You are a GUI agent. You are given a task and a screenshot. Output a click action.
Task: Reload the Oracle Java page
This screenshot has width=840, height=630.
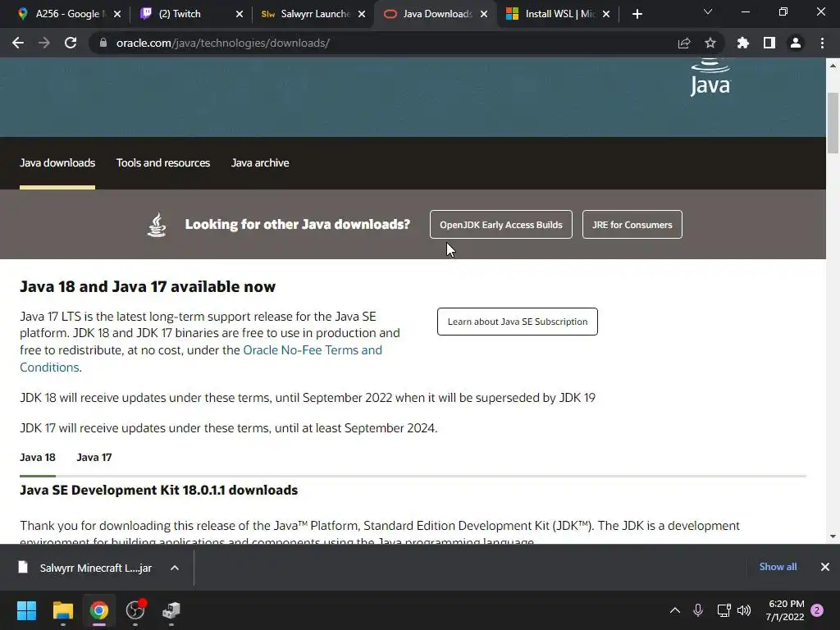(x=71, y=43)
